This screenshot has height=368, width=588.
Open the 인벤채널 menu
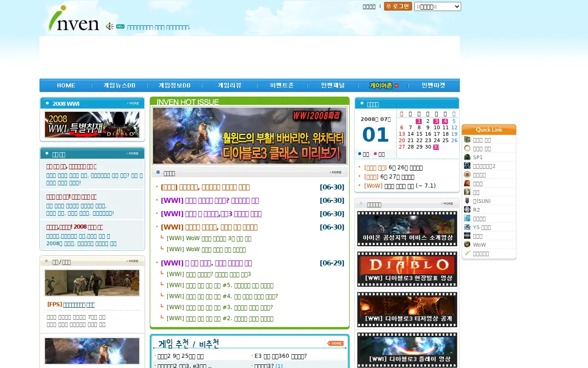333,86
